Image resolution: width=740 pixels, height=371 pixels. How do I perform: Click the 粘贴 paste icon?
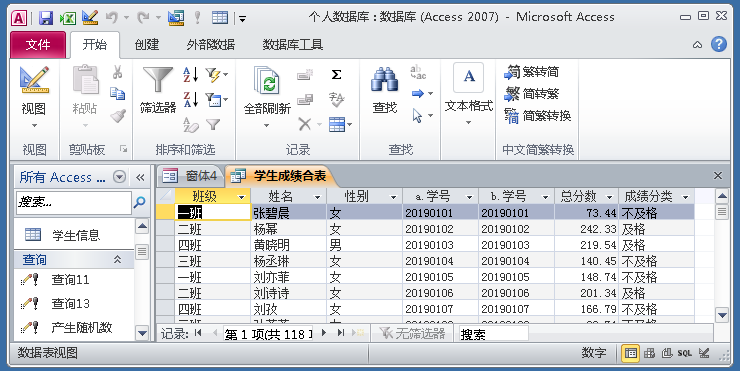[x=85, y=79]
